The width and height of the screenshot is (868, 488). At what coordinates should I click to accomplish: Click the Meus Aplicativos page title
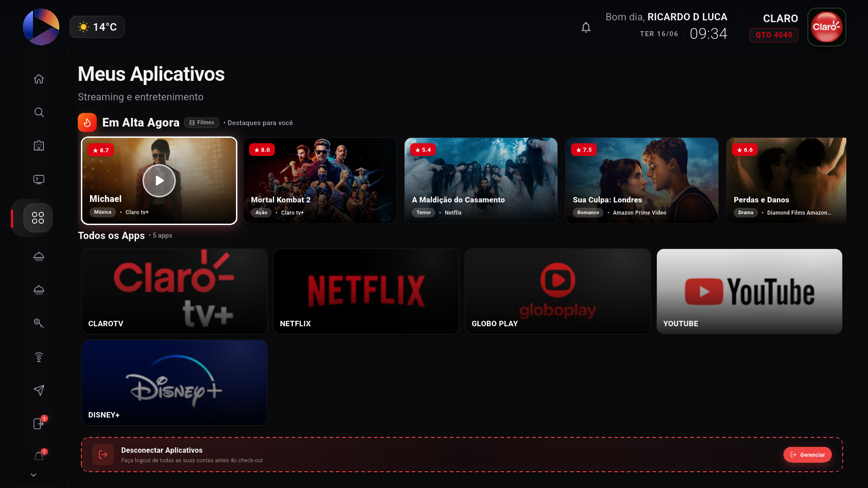pos(151,74)
